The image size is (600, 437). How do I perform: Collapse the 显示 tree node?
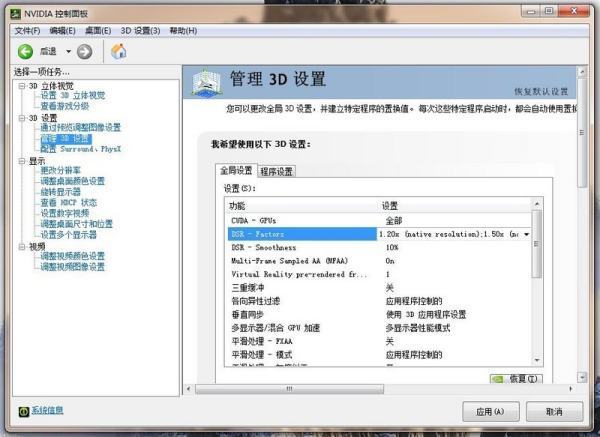[x=22, y=161]
